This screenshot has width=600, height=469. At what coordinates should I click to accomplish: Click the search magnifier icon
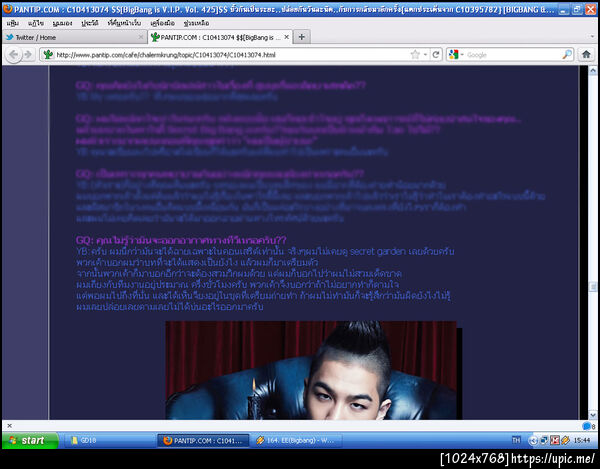pos(567,55)
